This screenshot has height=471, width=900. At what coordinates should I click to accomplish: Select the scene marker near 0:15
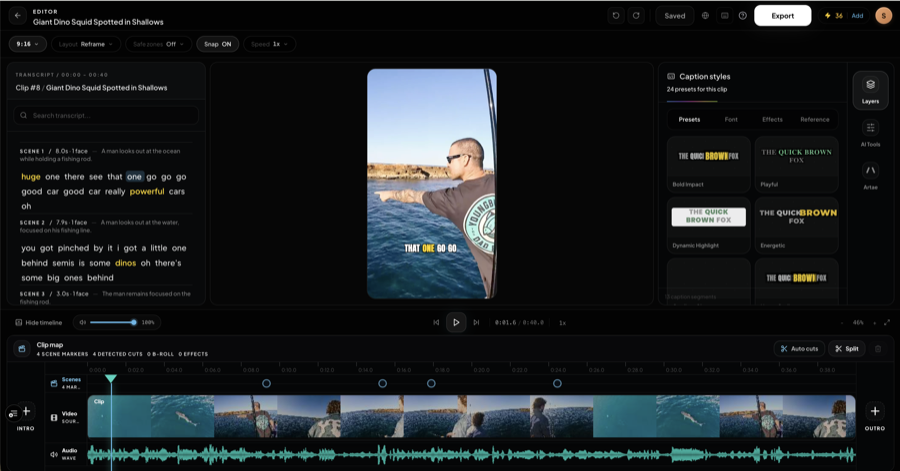[382, 383]
